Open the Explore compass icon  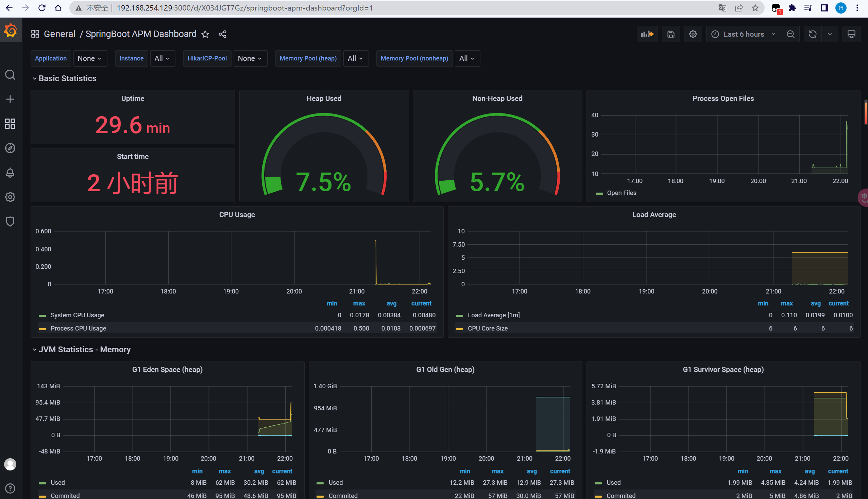[10, 148]
